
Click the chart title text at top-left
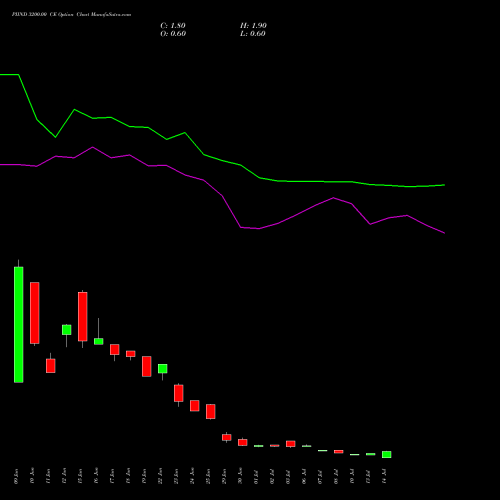point(71,15)
